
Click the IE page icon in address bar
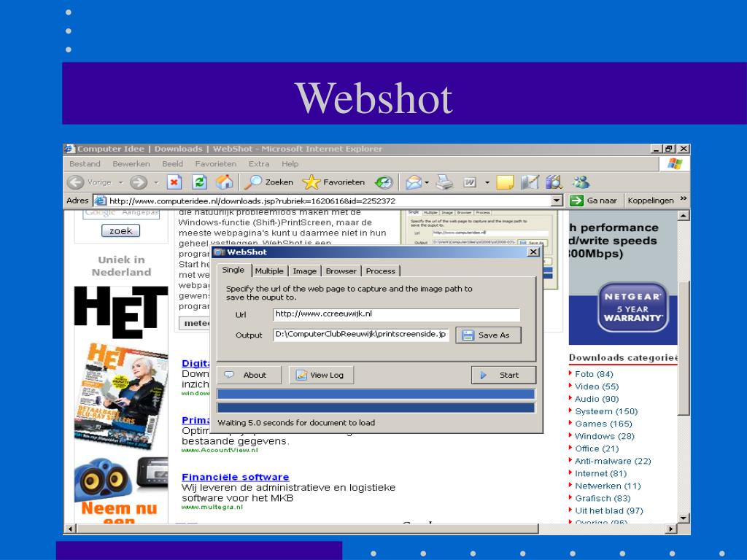pos(100,201)
